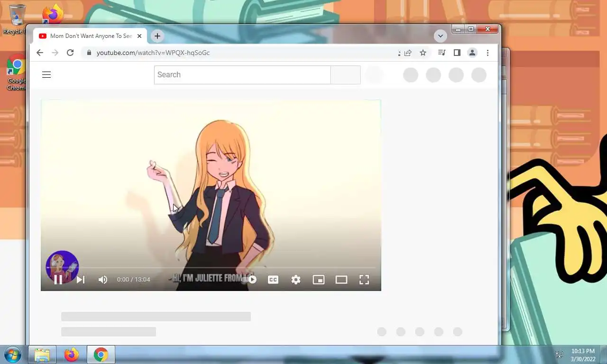
Task: Enter full screen video mode
Action: point(364,280)
